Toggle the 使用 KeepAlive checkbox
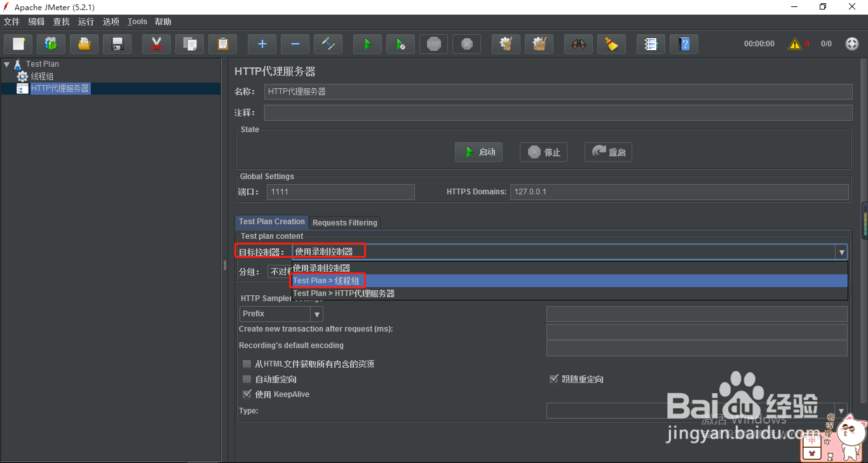 pyautogui.click(x=247, y=394)
